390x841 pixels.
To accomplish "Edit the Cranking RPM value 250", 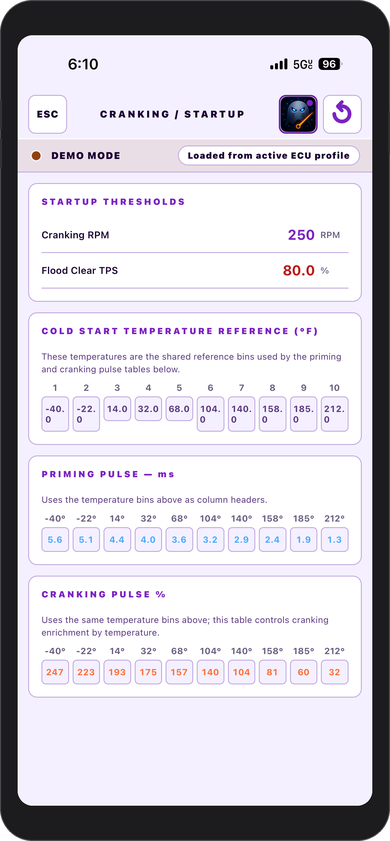I will (301, 235).
